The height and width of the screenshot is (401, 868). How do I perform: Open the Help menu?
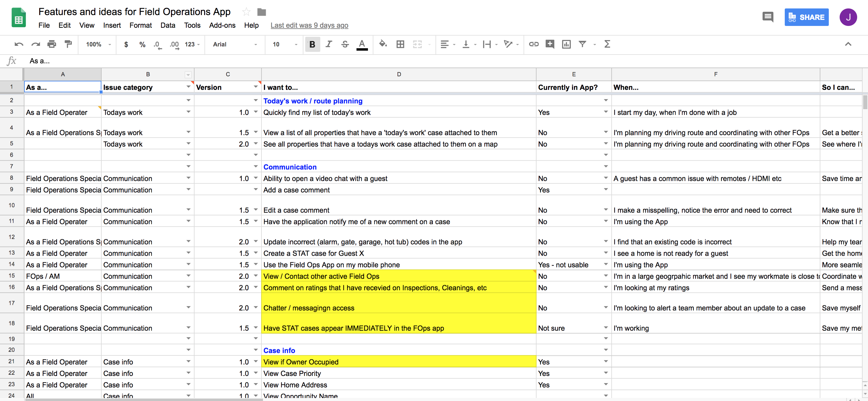[251, 25]
